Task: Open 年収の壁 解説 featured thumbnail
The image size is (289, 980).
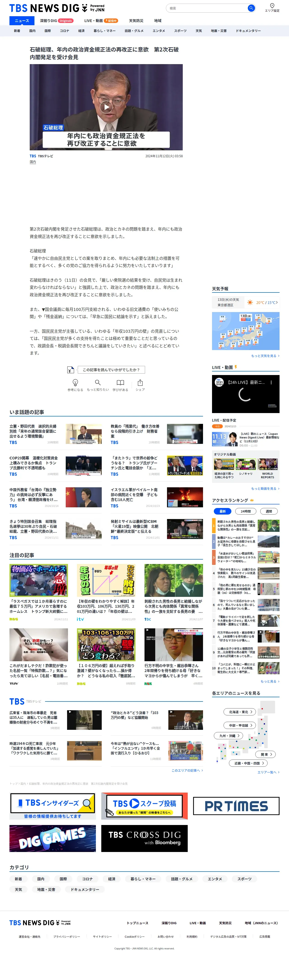Action: coord(106,580)
